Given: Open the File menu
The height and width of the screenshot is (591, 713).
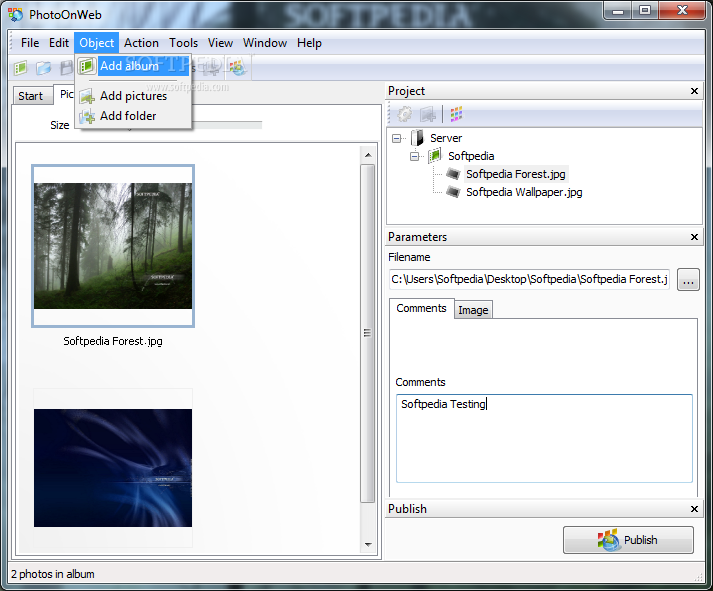Looking at the screenshot, I should point(30,43).
